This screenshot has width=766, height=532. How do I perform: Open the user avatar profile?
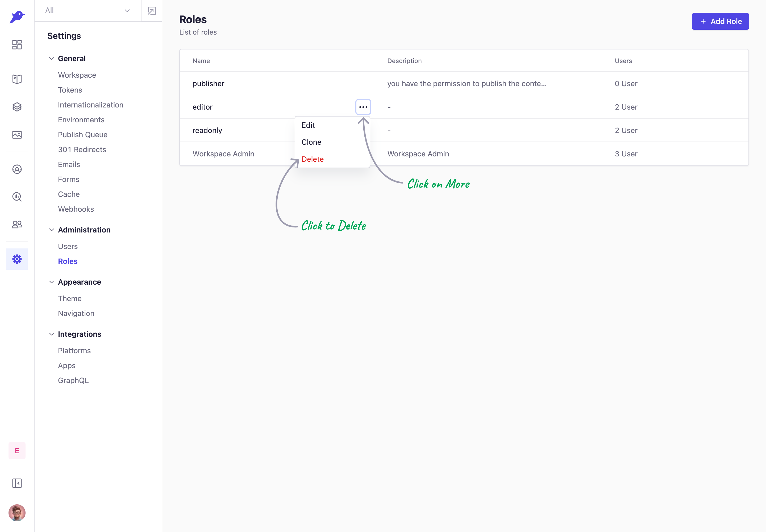(17, 513)
